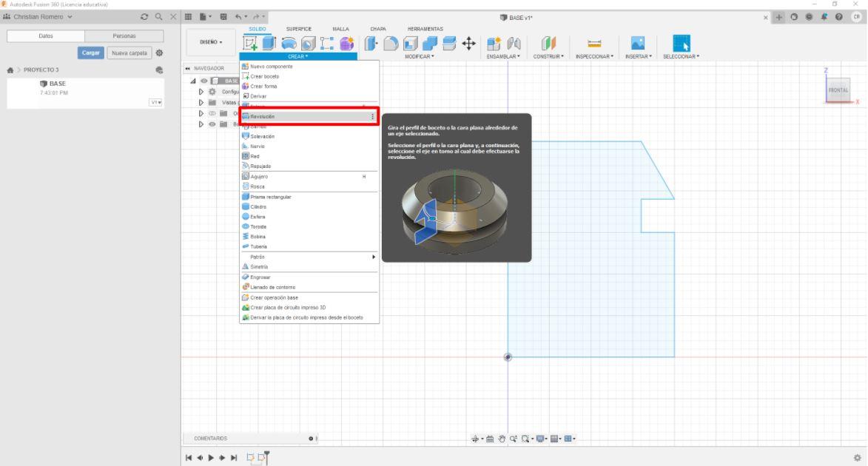Open the ENSAMBLAR dropdown menu
The height and width of the screenshot is (466, 868).
coord(503,56)
